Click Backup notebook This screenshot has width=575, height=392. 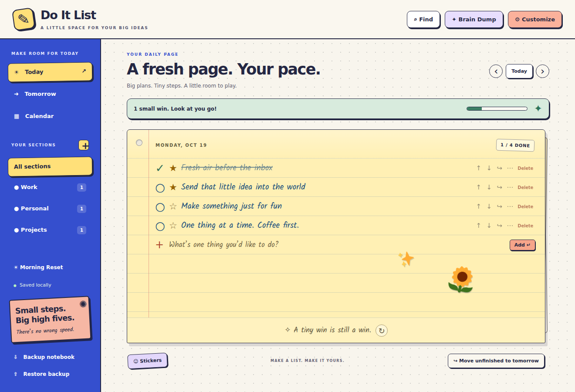[x=44, y=357]
